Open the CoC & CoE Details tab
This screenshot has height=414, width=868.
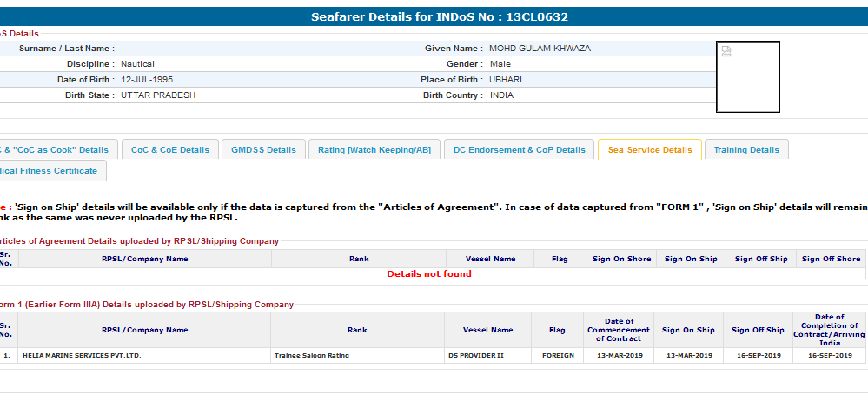(x=169, y=149)
